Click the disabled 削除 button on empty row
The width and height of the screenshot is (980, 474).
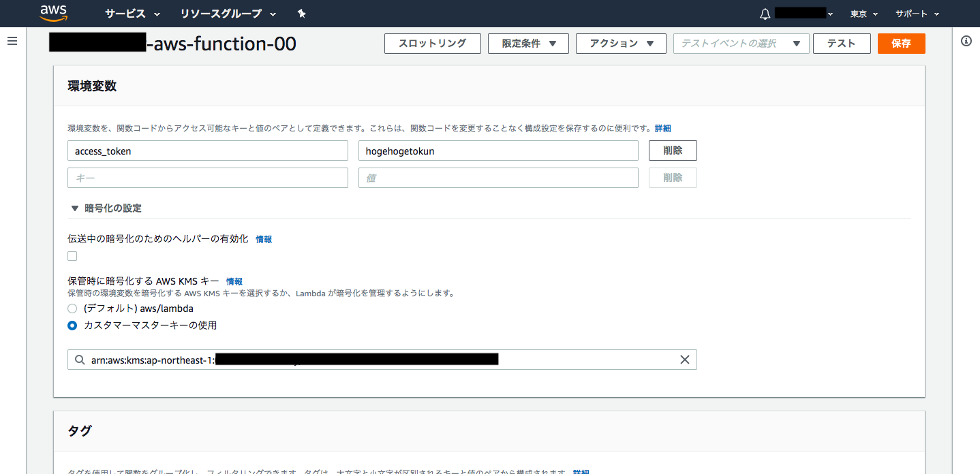click(673, 178)
